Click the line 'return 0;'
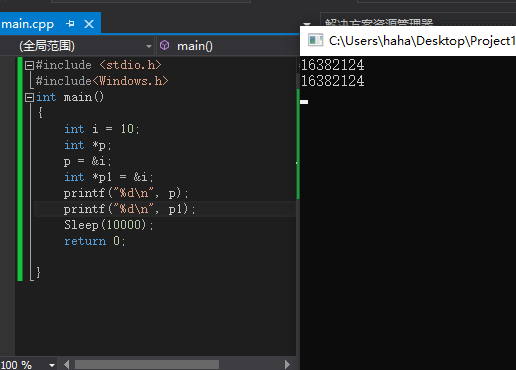 pos(95,241)
